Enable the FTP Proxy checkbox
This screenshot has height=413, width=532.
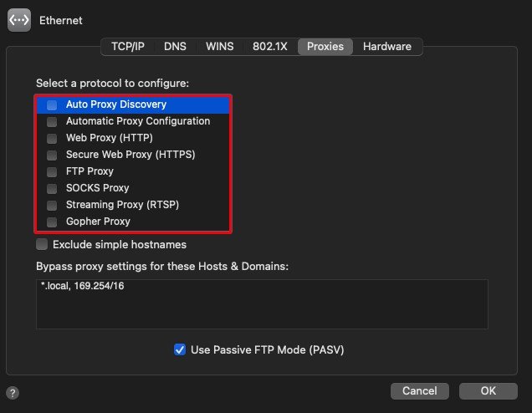[52, 171]
